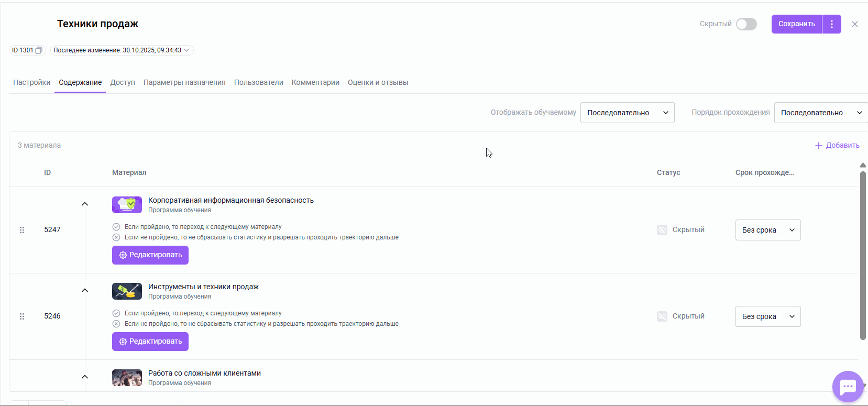
Task: Click drag handle icon for material 5246
Action: pos(22,316)
